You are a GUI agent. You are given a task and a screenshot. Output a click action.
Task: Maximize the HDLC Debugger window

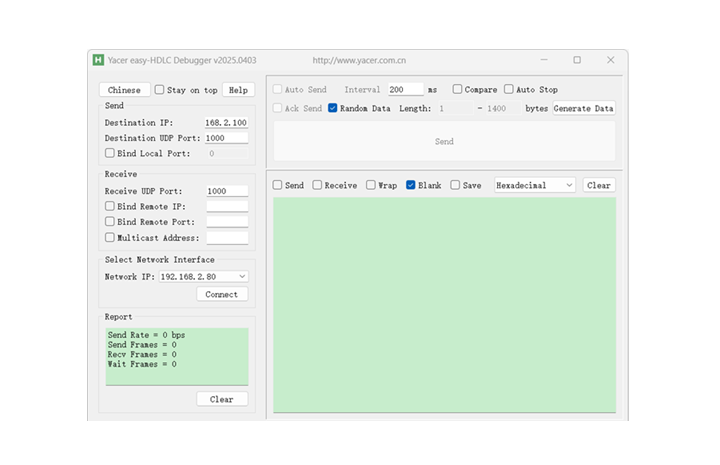[577, 60]
